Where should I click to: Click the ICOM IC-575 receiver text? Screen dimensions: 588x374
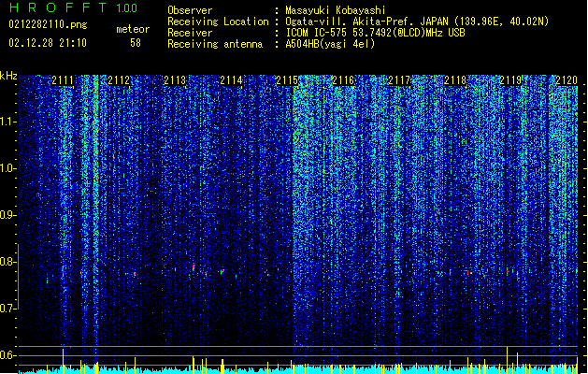tap(375, 33)
